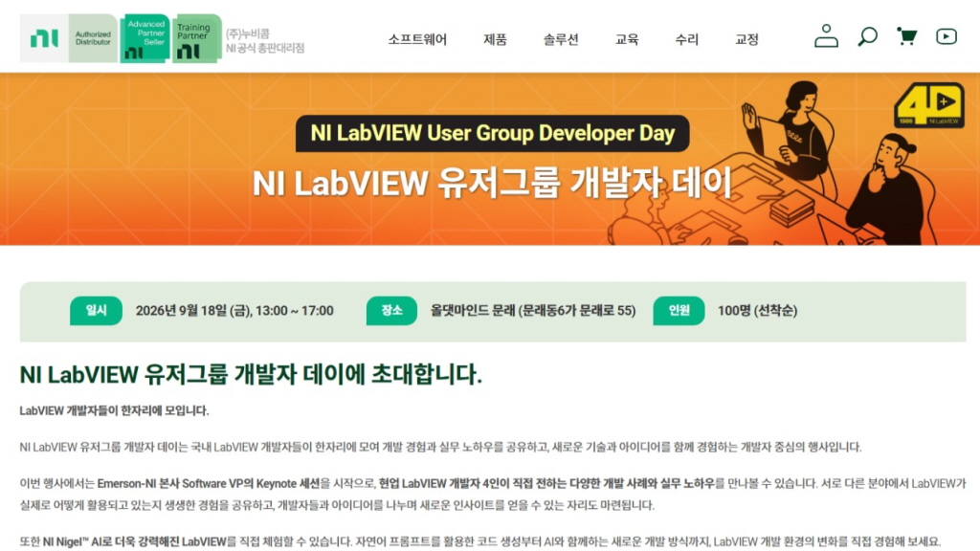Click the 장소 label badge
Screen dimensions: 980x551
[x=391, y=311]
